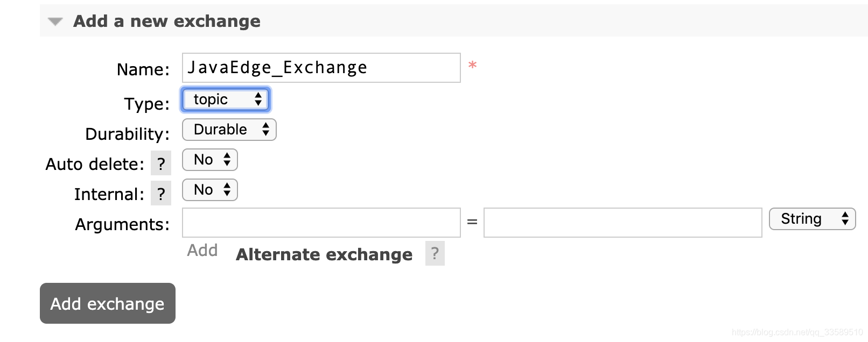
Task: Click the Durability: field label
Action: click(x=128, y=134)
